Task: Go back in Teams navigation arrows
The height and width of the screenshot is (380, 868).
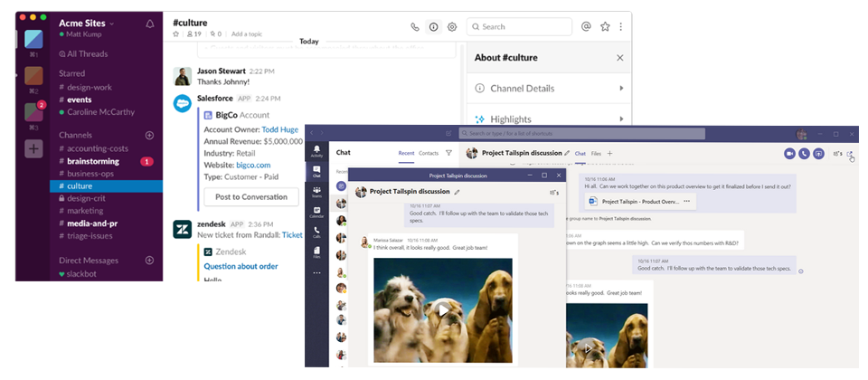Action: click(x=311, y=134)
